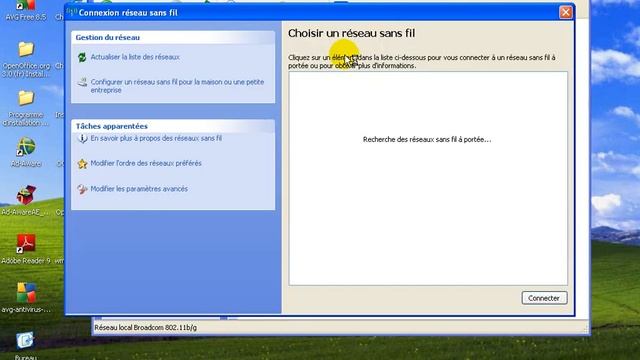Close the Connexion réseau sans fil window

pyautogui.click(x=565, y=12)
